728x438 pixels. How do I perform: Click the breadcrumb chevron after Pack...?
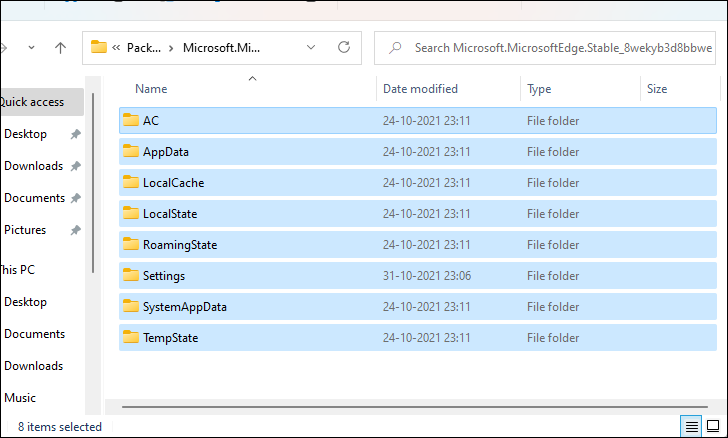pos(171,48)
